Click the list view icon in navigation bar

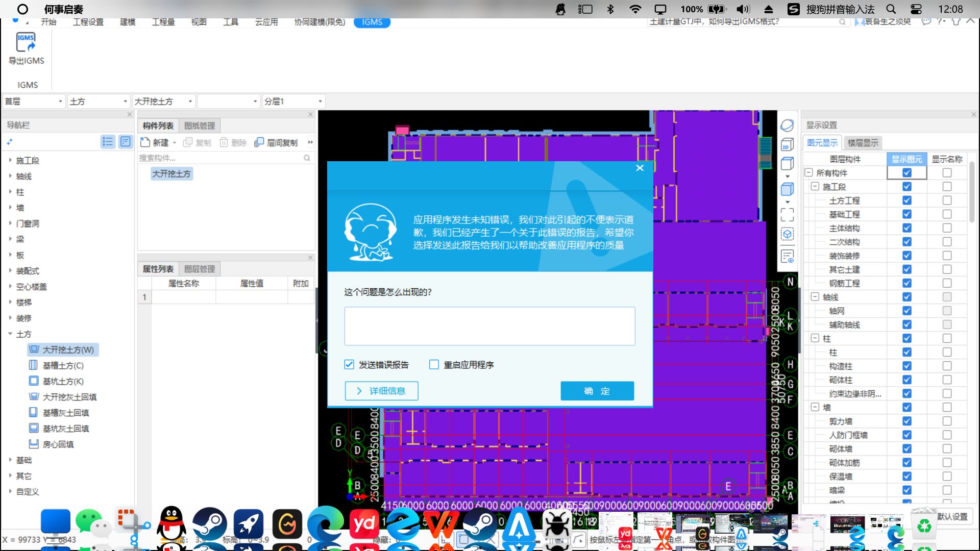[x=108, y=142]
